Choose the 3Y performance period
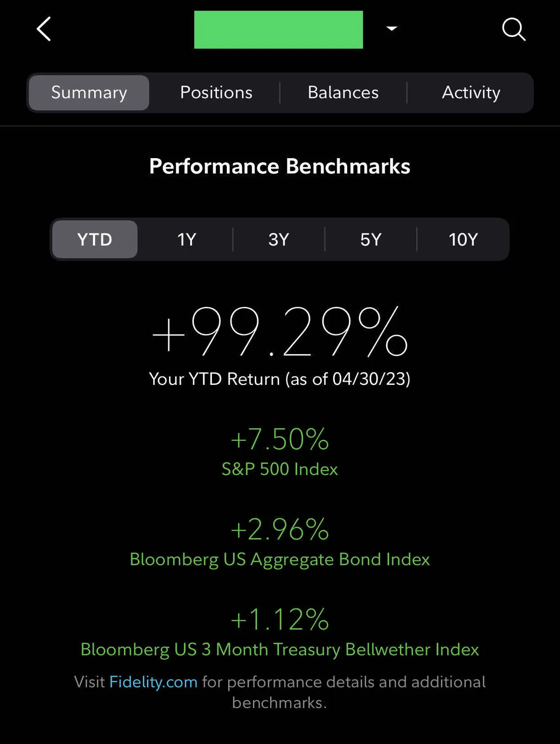 [279, 239]
